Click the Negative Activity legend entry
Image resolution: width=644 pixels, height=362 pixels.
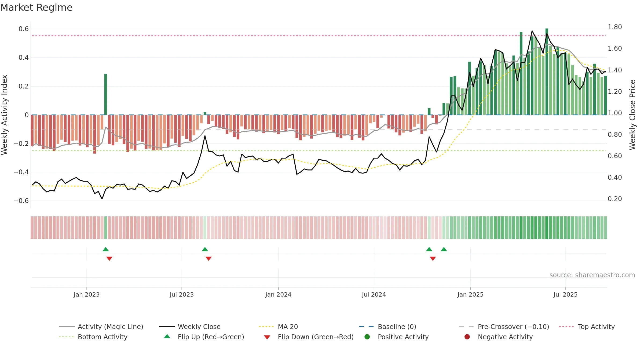point(498,337)
